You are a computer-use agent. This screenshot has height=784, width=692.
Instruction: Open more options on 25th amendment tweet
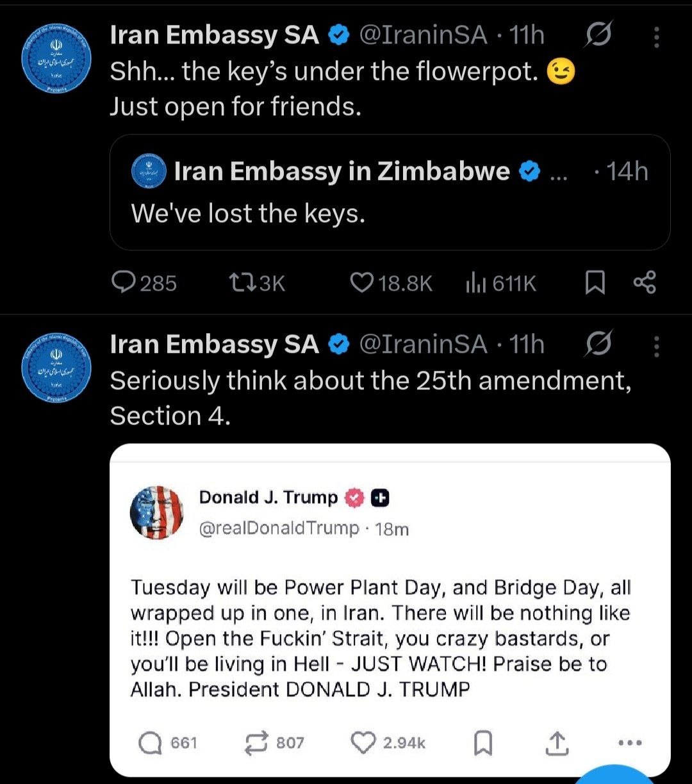point(656,346)
